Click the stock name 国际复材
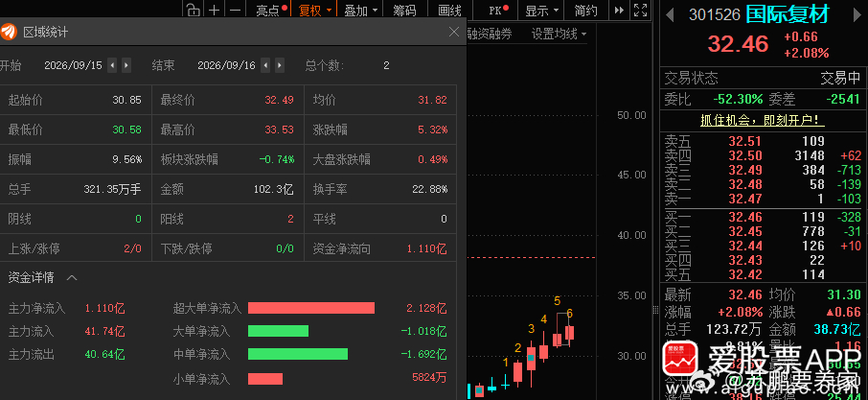This screenshot has width=868, height=400. pyautogui.click(x=788, y=14)
